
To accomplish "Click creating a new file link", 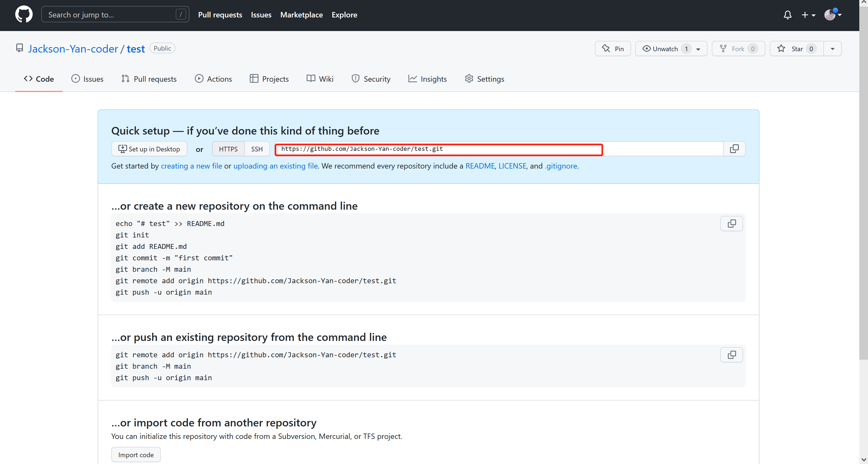I will click(x=191, y=166).
